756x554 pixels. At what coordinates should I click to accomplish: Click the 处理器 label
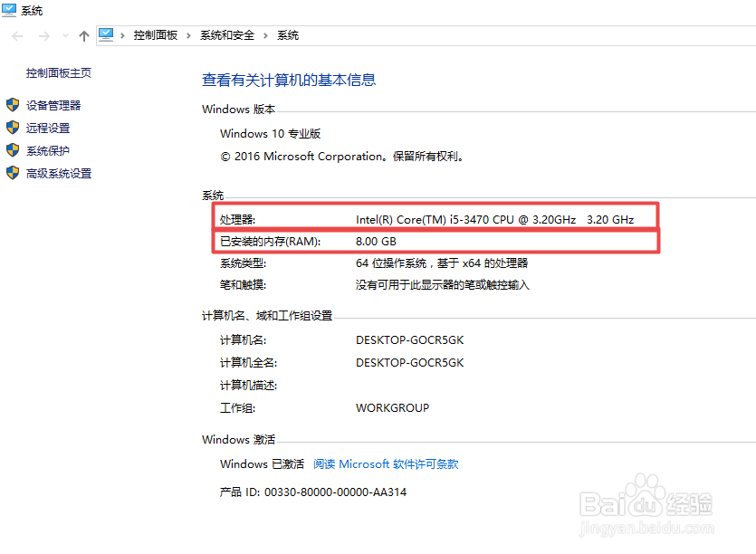[x=238, y=220]
